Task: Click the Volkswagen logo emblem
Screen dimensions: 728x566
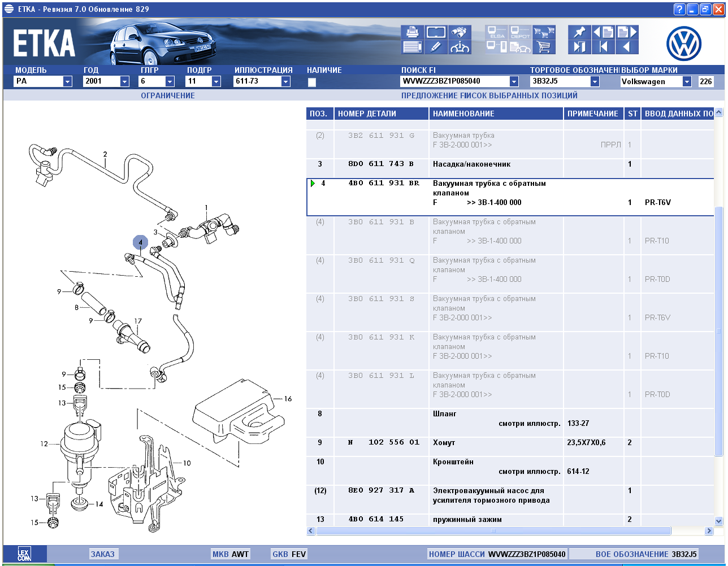Action: tap(684, 43)
